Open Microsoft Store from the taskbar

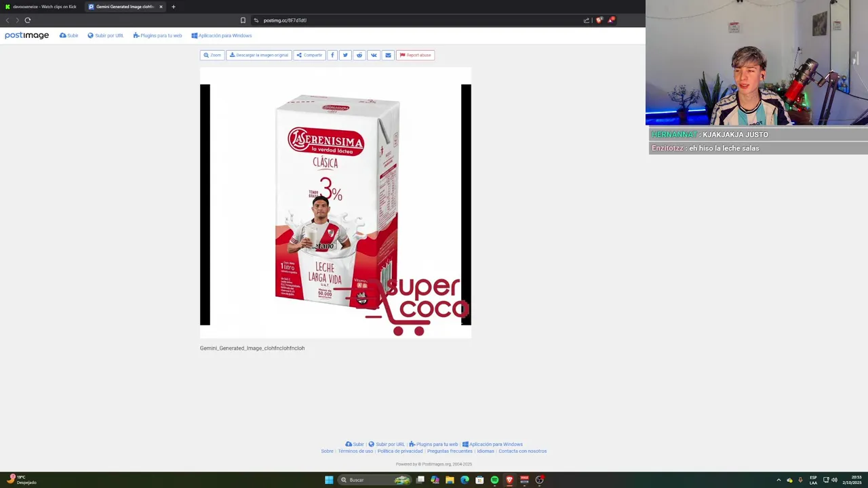[x=479, y=480]
